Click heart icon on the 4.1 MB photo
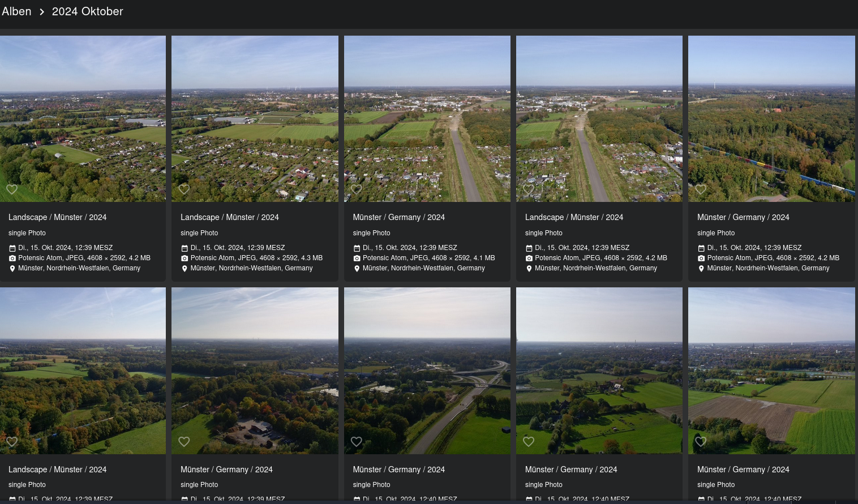 click(x=357, y=189)
